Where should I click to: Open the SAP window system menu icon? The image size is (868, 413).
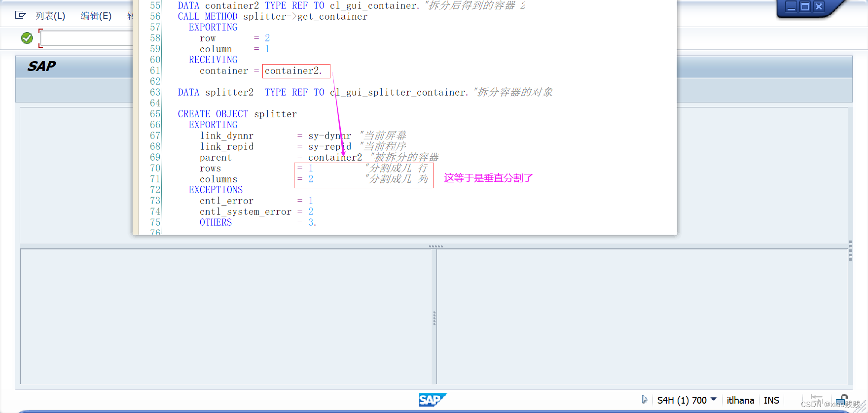[20, 15]
